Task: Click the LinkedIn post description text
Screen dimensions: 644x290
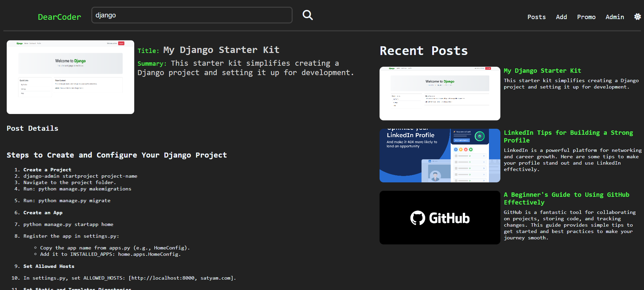Action: (x=573, y=160)
